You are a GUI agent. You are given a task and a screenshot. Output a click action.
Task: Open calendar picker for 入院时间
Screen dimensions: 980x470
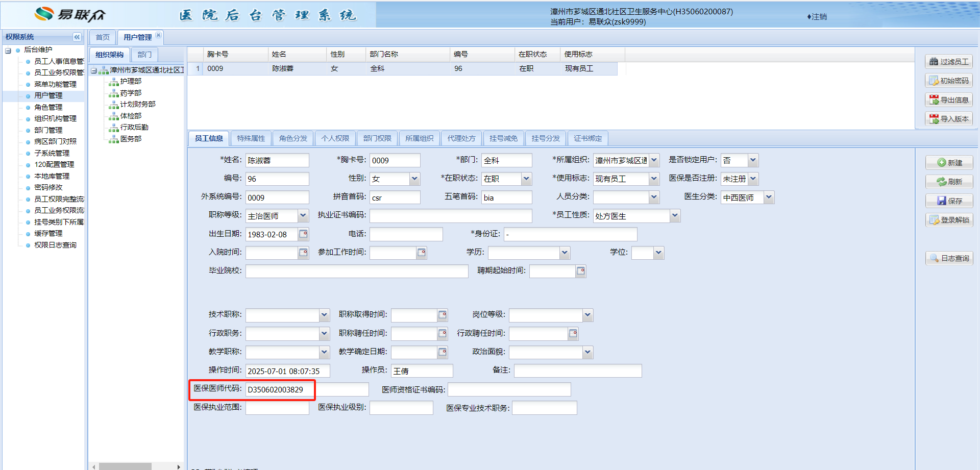click(304, 253)
